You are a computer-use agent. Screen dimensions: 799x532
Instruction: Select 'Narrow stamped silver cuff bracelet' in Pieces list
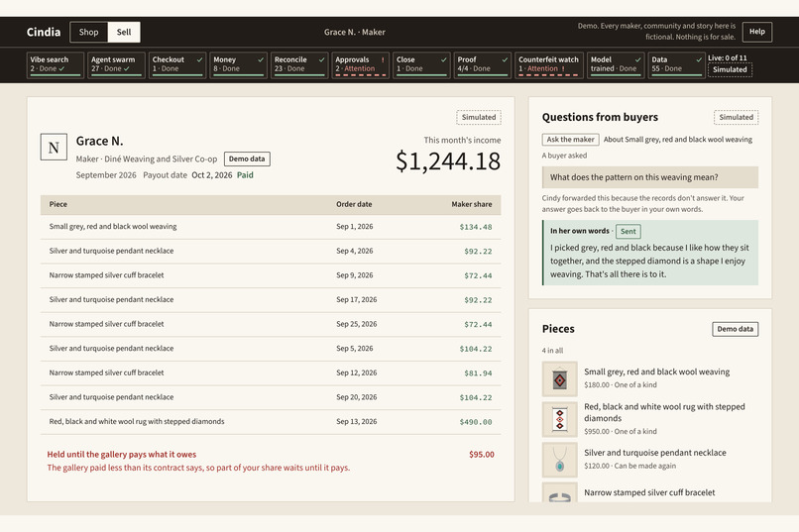(x=649, y=492)
